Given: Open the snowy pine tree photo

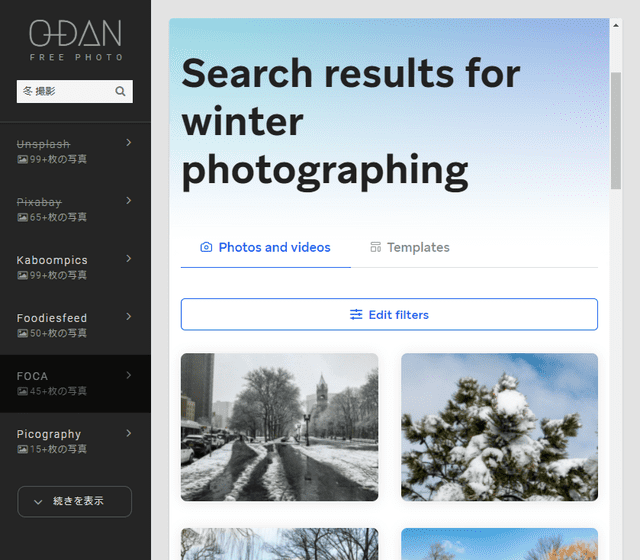Looking at the screenshot, I should tap(500, 427).
